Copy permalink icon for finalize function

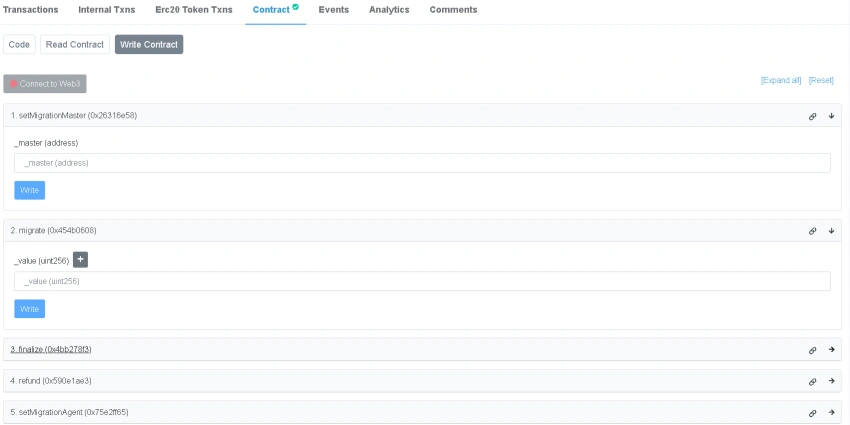(812, 350)
